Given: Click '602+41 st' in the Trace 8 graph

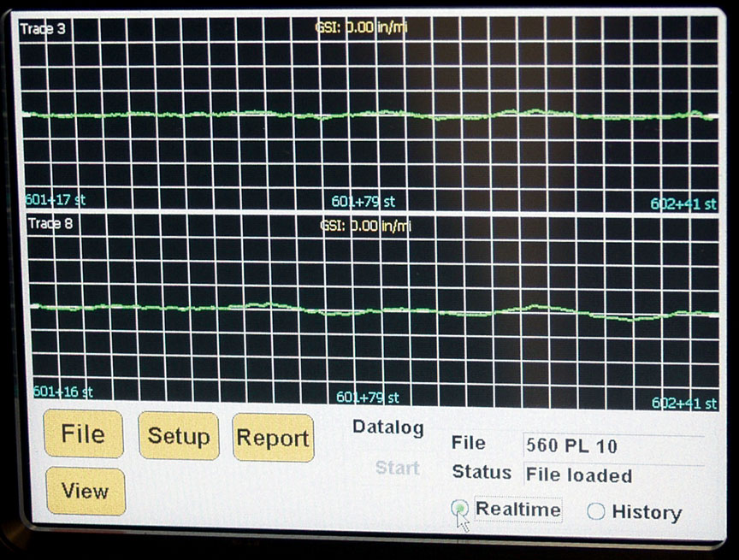Looking at the screenshot, I should [x=684, y=404].
